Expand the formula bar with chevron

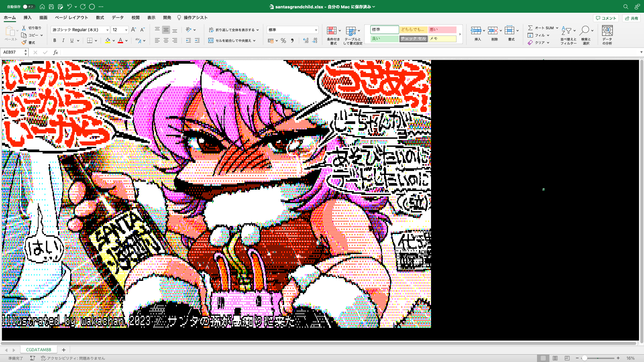pyautogui.click(x=641, y=52)
